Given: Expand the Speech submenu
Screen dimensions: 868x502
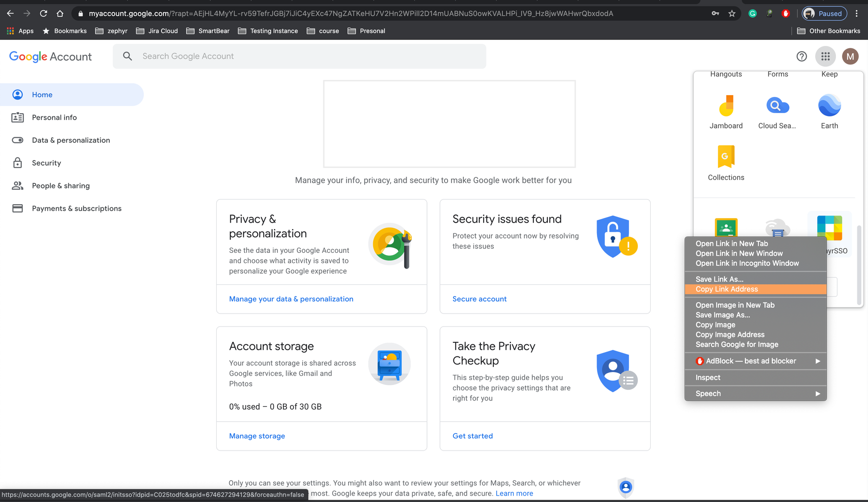Looking at the screenshot, I should 755,393.
